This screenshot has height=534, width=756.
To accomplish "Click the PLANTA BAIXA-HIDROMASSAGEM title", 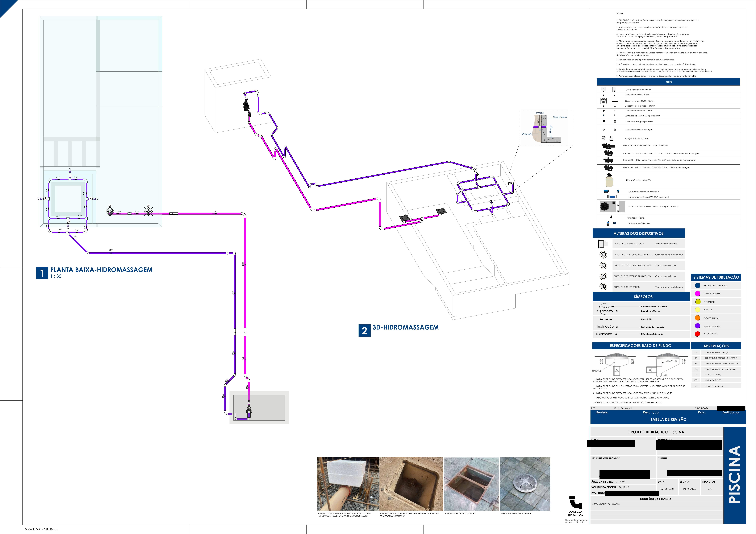I will click(101, 270).
